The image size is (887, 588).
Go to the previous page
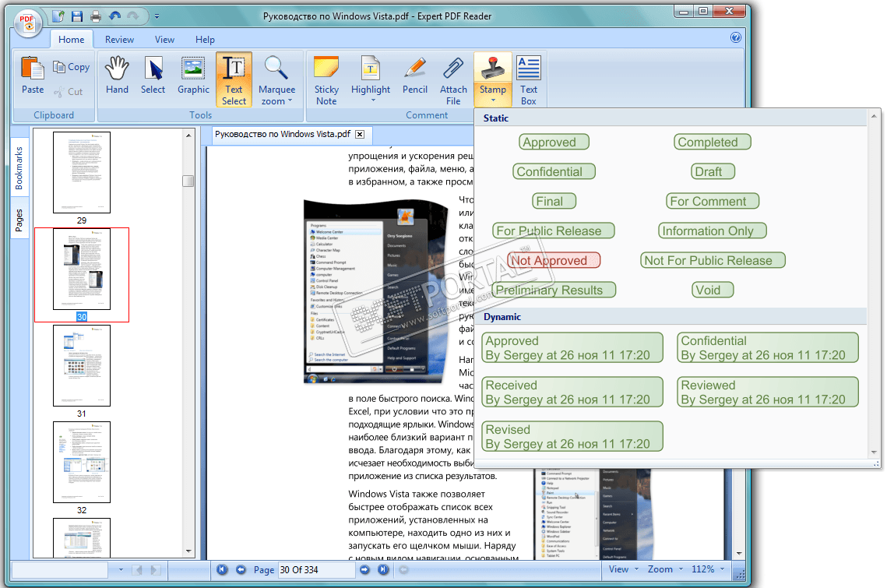241,569
